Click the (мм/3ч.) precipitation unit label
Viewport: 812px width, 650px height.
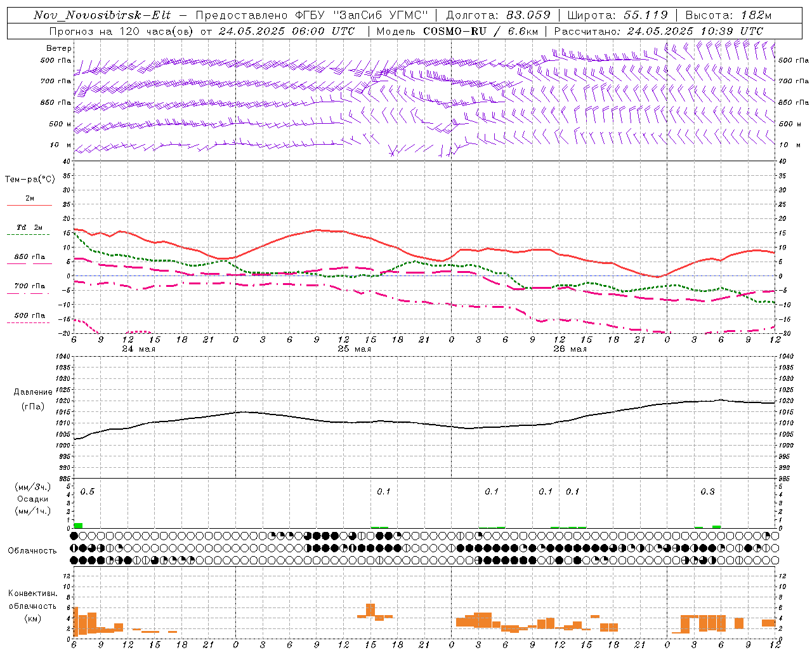tap(32, 487)
